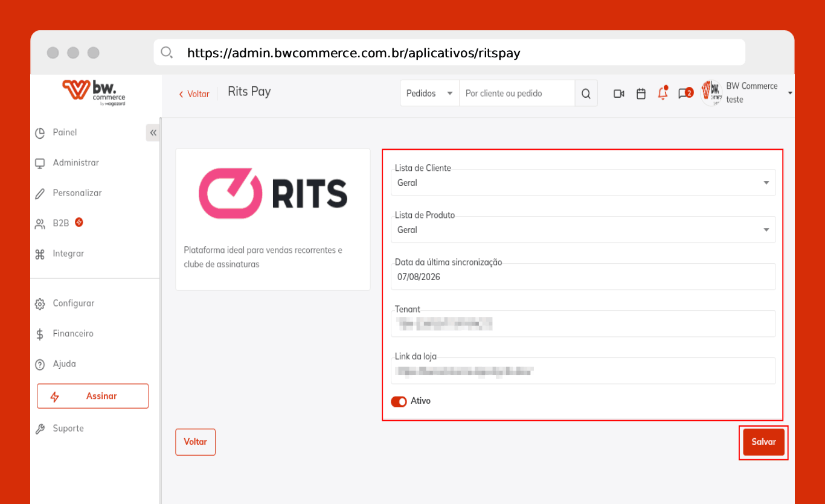Screen dimensions: 825x504
Task: Open the Pedidos search type dropdown
Action: [x=429, y=94]
